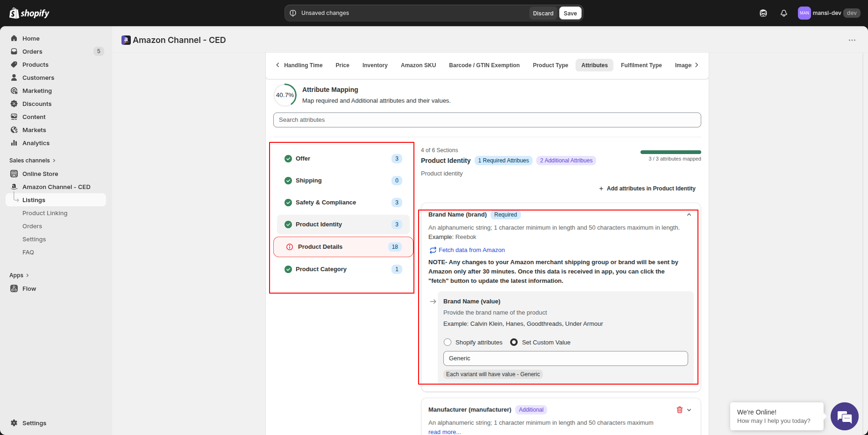Open the Sidekick assistant icon in top bar
The height and width of the screenshot is (435, 868).
[763, 13]
